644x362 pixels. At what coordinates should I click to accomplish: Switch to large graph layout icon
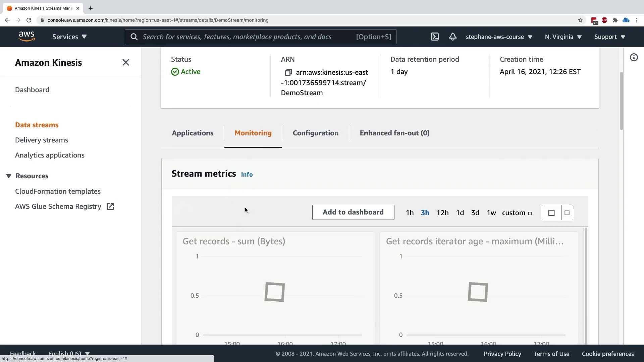point(551,213)
